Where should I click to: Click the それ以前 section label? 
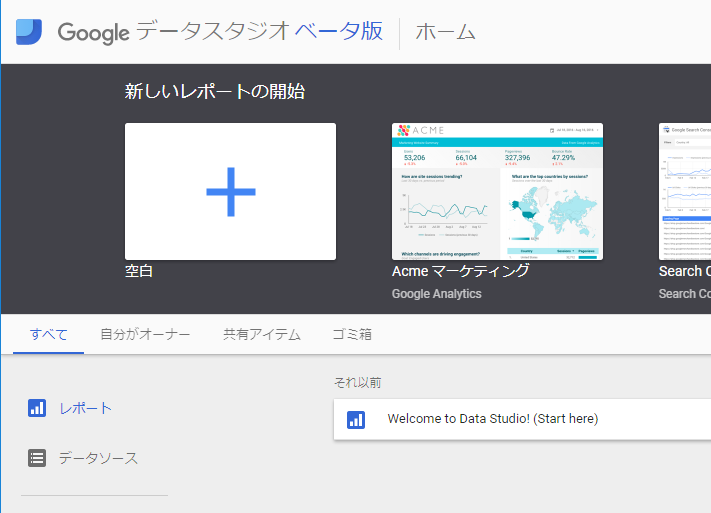point(357,383)
